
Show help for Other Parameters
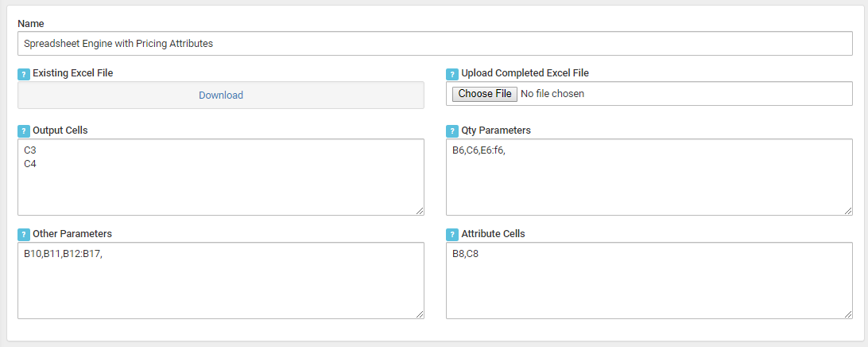click(x=23, y=235)
